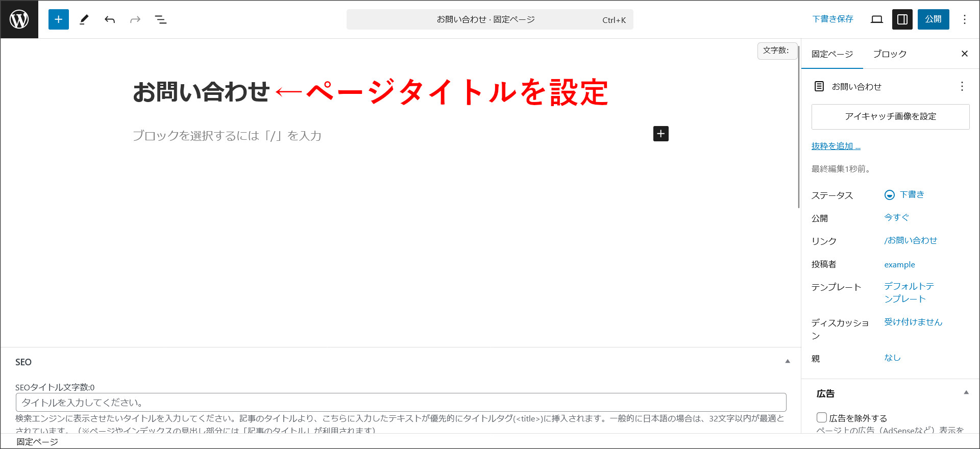Check 広告を除外する checkbox
Image resolution: width=980 pixels, height=449 pixels.
[x=822, y=417]
